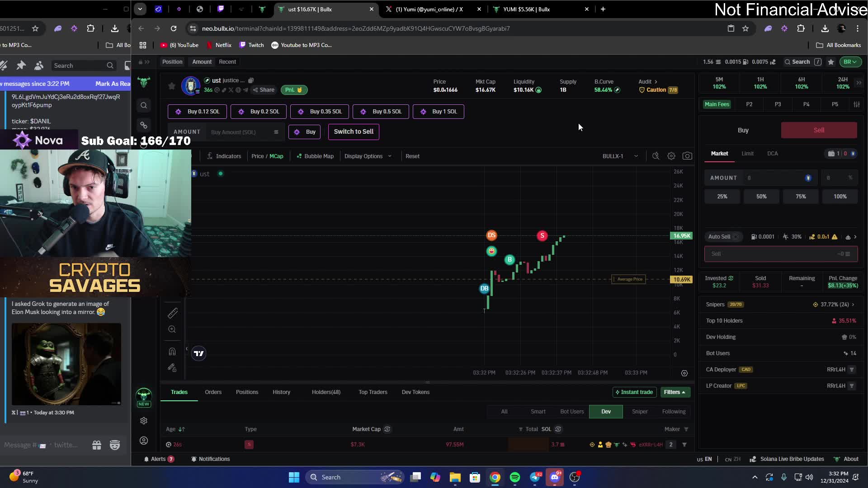
Task: Copy the ust token address
Action: pyautogui.click(x=251, y=80)
